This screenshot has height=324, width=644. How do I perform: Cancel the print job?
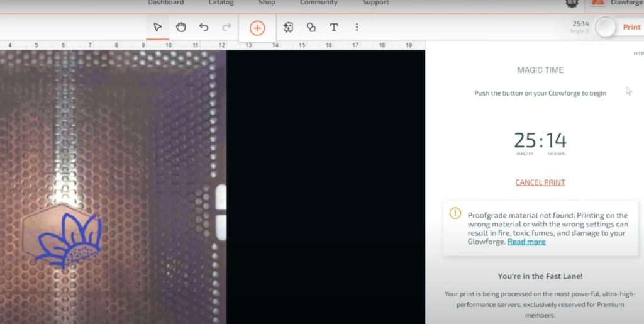pyautogui.click(x=540, y=182)
